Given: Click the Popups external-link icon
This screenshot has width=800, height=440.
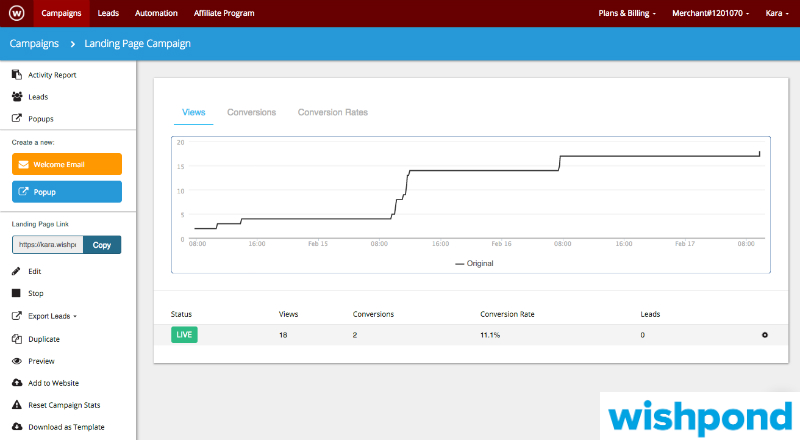Looking at the screenshot, I should (x=17, y=119).
